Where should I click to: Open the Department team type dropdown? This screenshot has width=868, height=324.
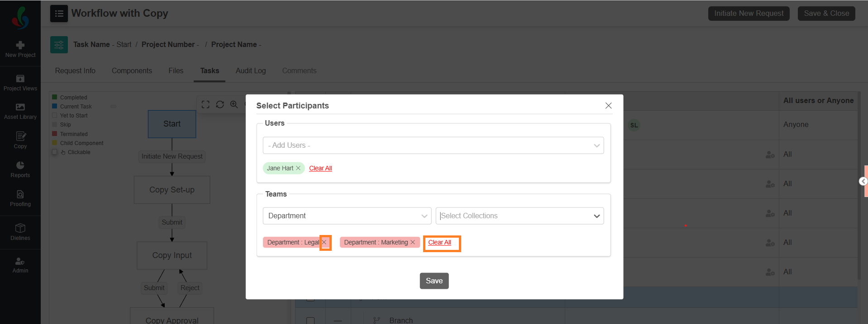click(347, 216)
